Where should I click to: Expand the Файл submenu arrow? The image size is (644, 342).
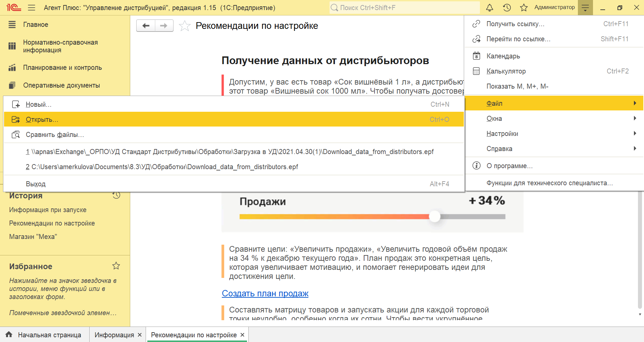tap(635, 103)
